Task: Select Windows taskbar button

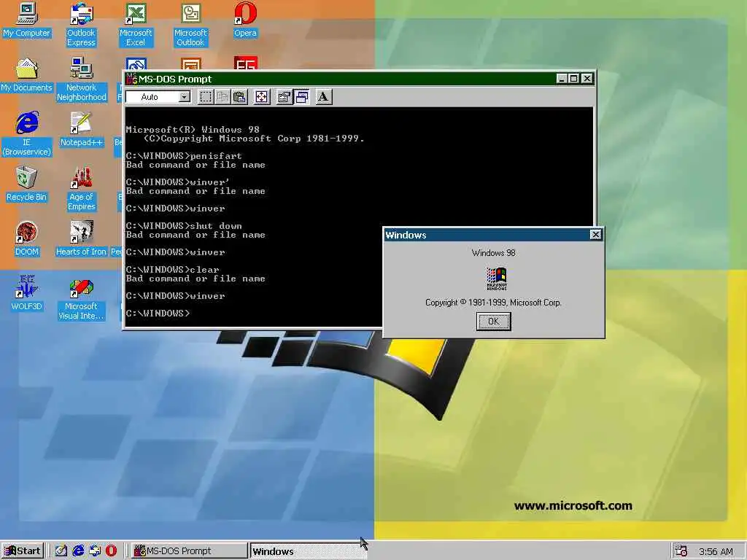Action: 307,551
